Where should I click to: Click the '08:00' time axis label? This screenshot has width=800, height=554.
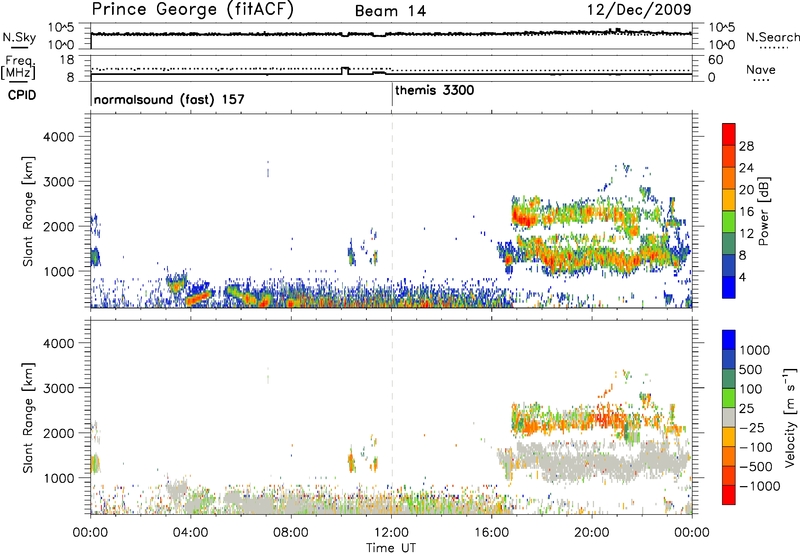pyautogui.click(x=291, y=532)
